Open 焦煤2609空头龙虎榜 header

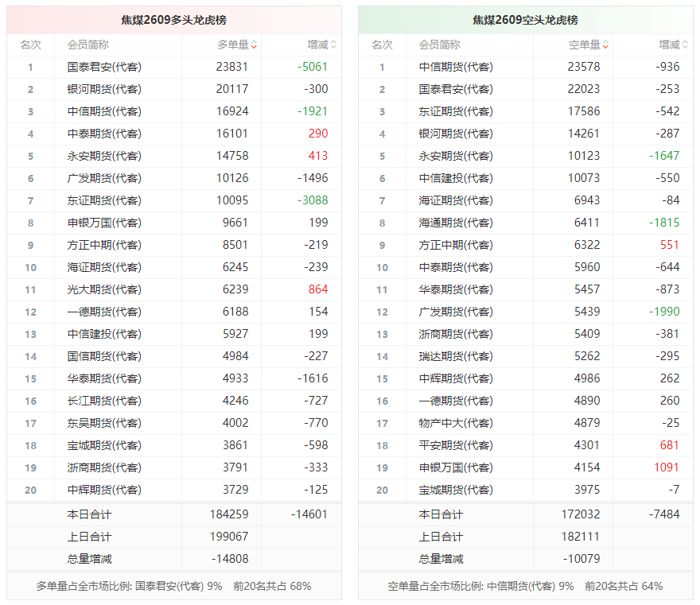pos(526,20)
